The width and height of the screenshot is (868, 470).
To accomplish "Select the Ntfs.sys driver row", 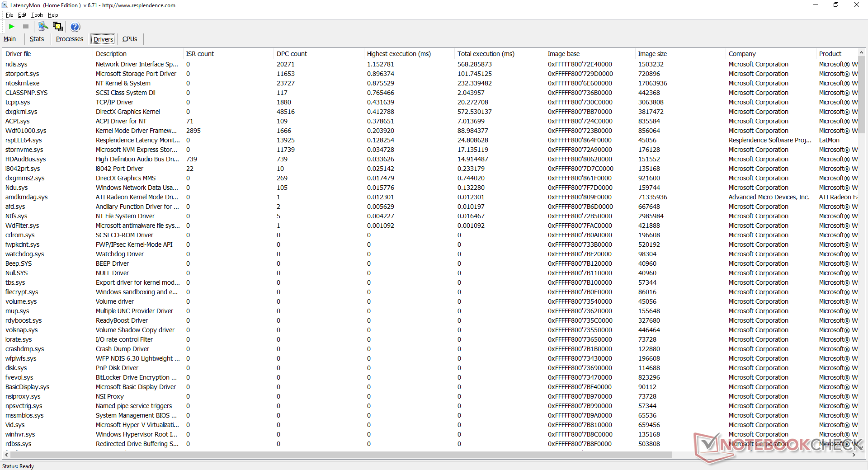I will [x=430, y=216].
